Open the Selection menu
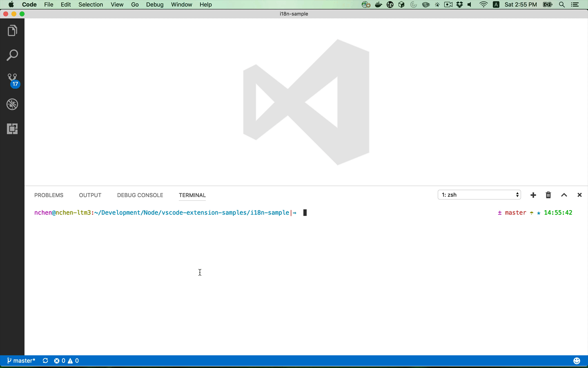This screenshot has width=588, height=368. tap(91, 4)
